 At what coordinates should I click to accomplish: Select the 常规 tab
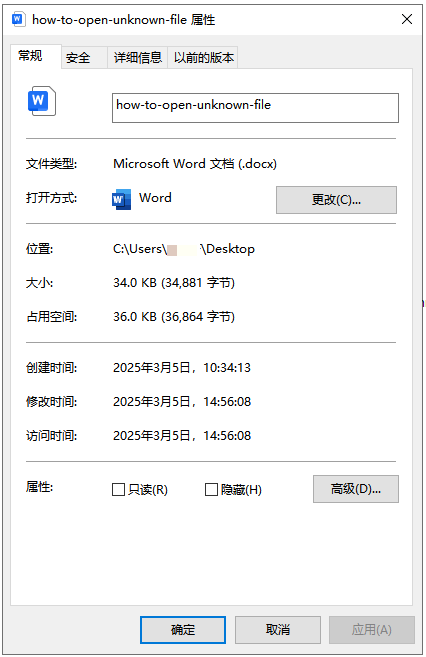click(x=36, y=56)
